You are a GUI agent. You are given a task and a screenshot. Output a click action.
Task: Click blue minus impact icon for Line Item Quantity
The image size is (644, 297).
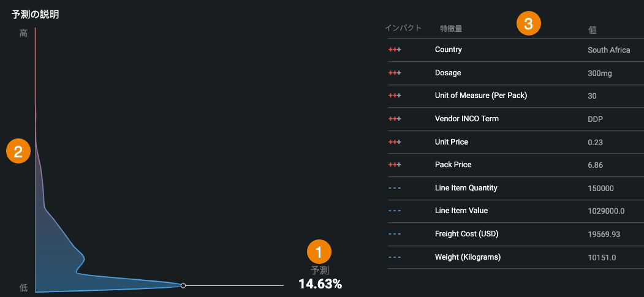click(395, 188)
